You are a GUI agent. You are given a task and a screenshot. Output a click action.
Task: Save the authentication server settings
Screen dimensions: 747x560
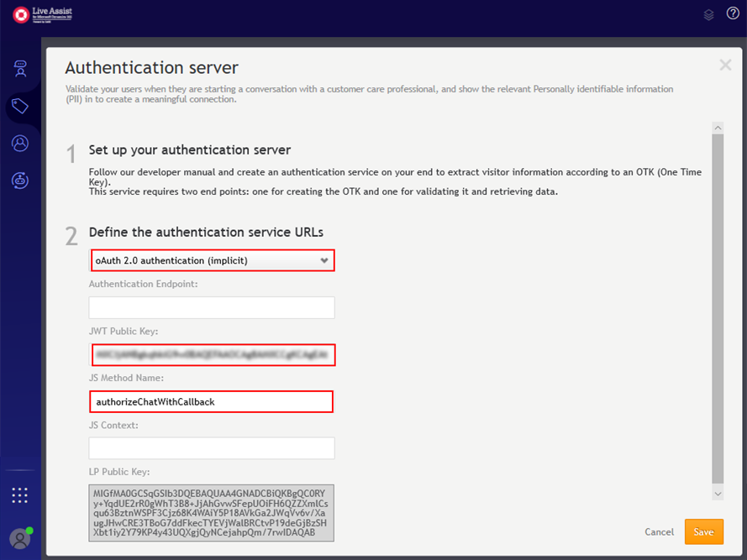[703, 531]
